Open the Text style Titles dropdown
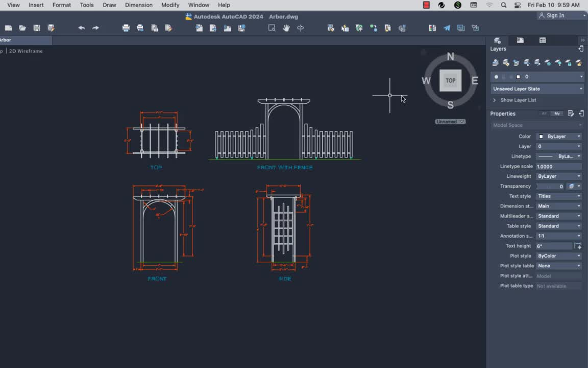 (559, 196)
